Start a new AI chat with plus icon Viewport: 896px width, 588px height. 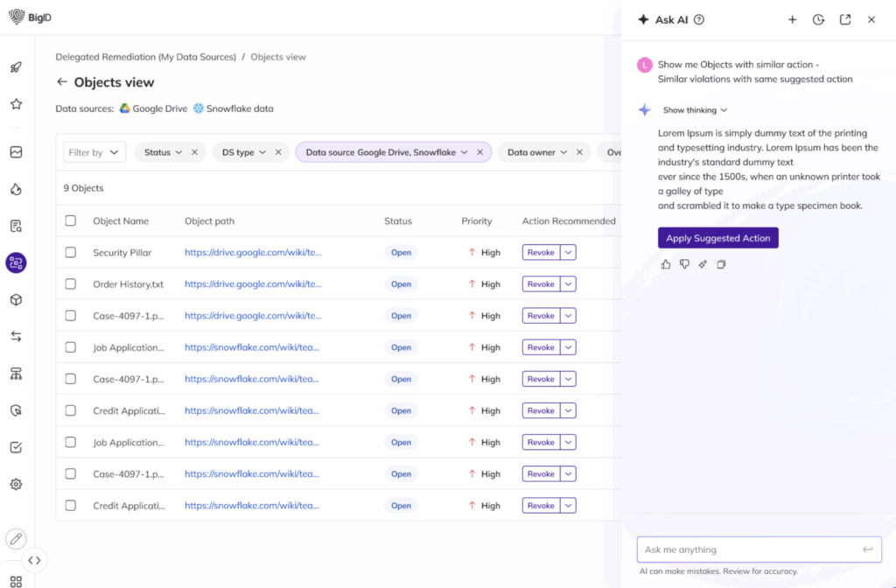point(792,19)
